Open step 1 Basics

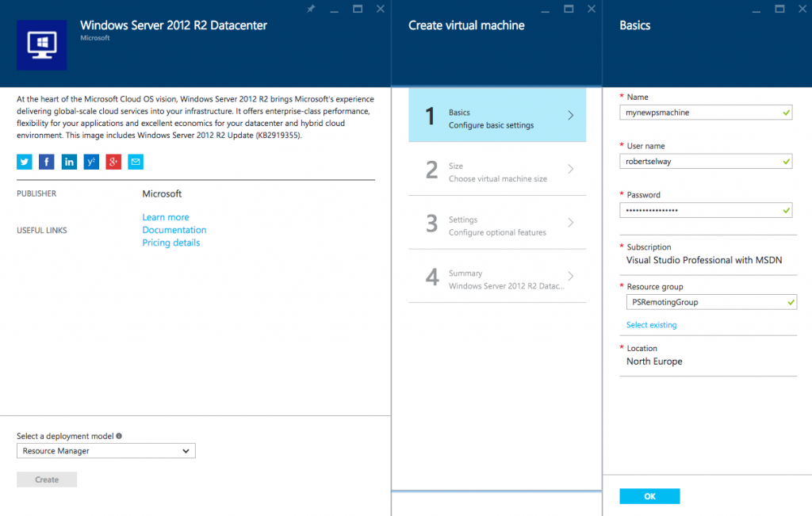496,116
